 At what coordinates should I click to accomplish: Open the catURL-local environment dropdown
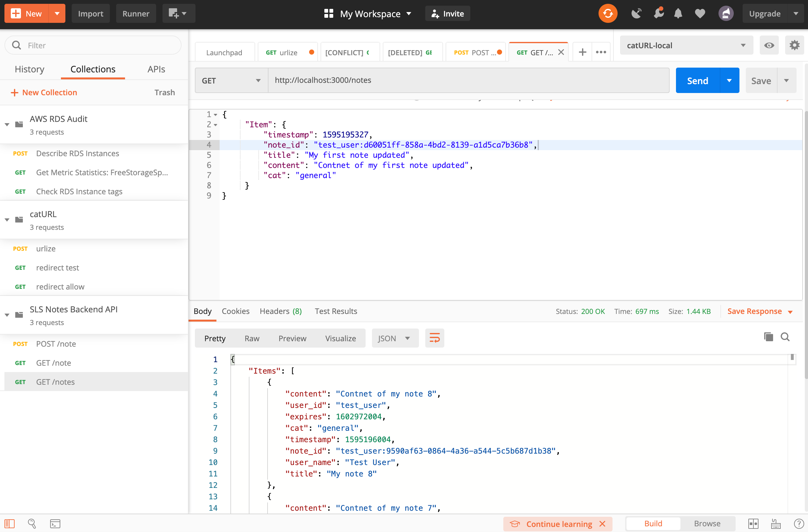point(686,45)
